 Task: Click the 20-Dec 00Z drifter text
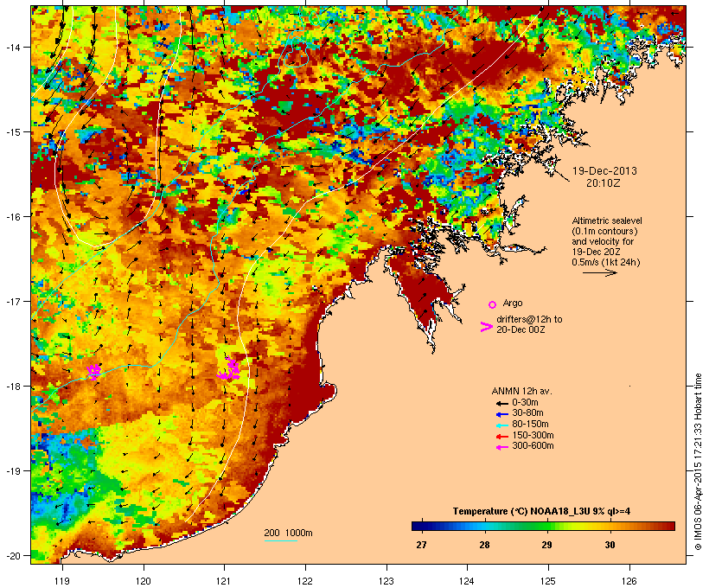(x=521, y=329)
